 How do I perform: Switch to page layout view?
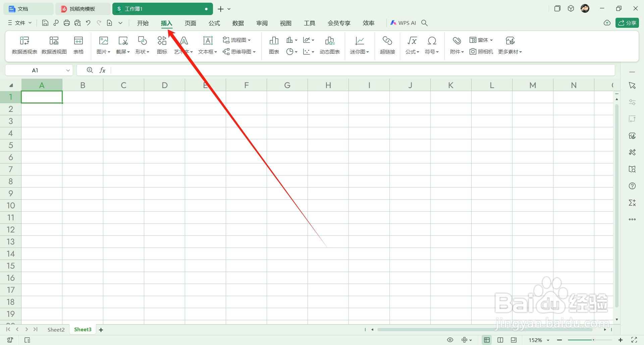click(514, 340)
